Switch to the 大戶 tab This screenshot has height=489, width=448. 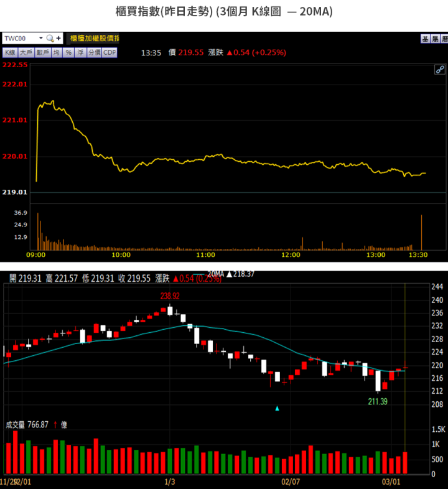point(26,52)
